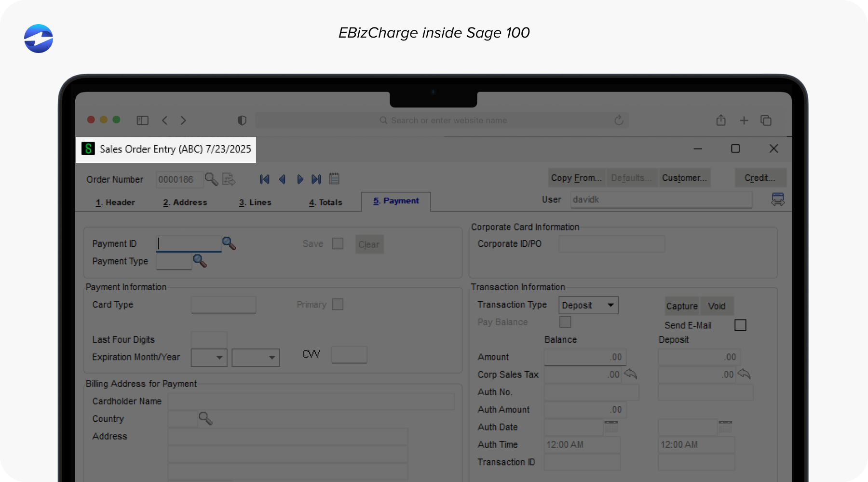
Task: Open the Transaction Type dropdown
Action: pos(611,305)
